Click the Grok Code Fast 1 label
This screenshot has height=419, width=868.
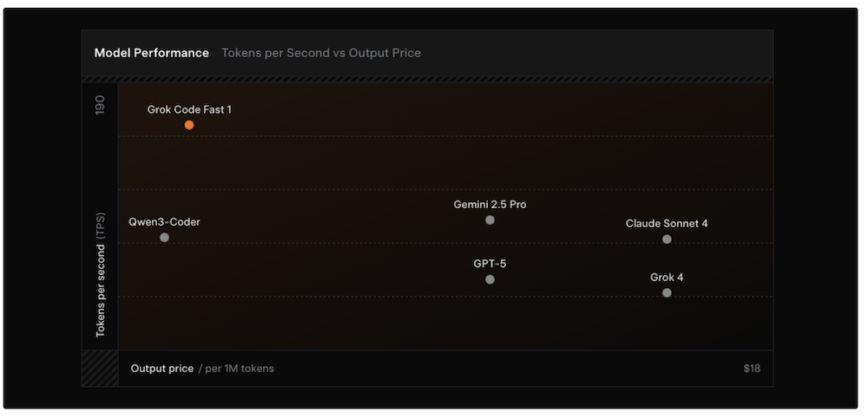point(189,110)
